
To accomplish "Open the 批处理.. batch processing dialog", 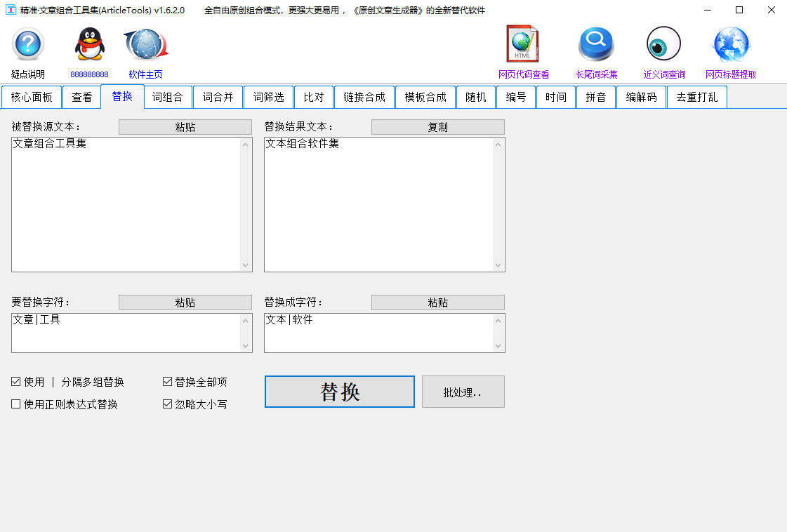I will pyautogui.click(x=463, y=391).
